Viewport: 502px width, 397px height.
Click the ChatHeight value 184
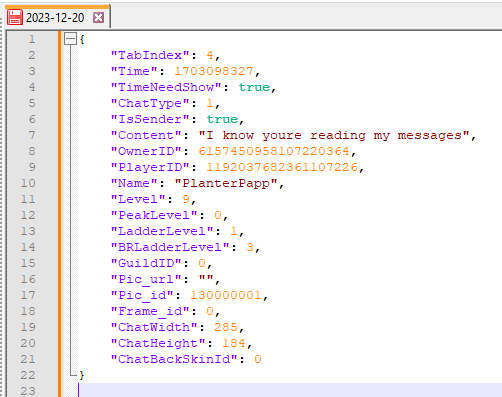coord(234,343)
